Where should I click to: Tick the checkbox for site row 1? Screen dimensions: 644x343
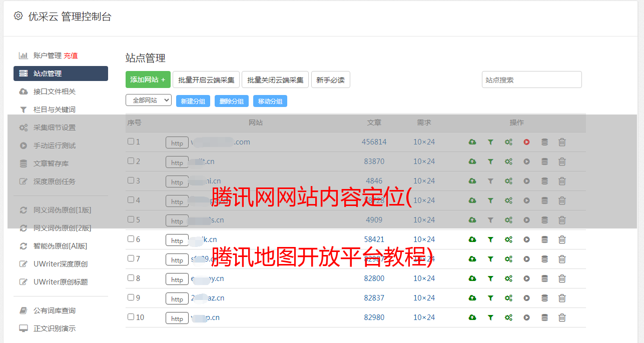pos(131,141)
